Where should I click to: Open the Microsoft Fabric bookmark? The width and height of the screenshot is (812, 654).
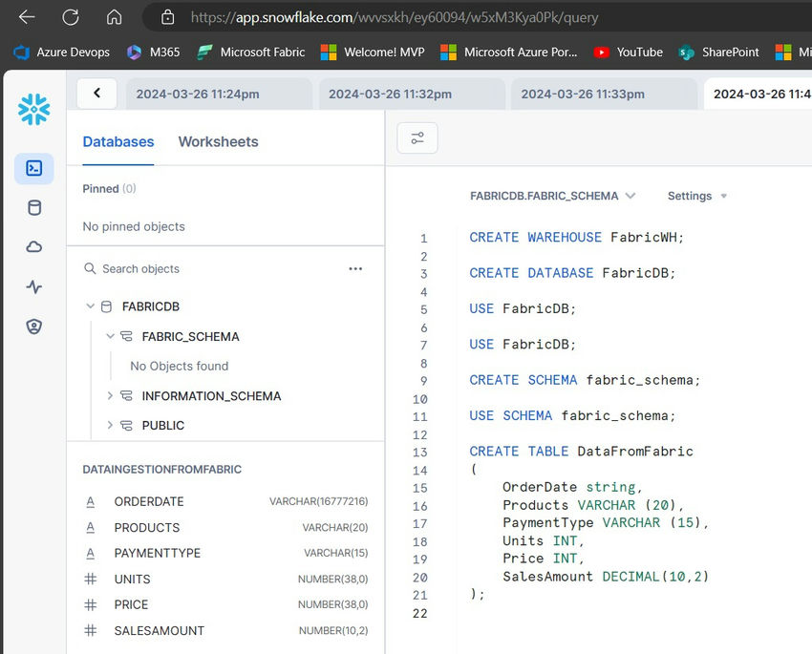[251, 53]
